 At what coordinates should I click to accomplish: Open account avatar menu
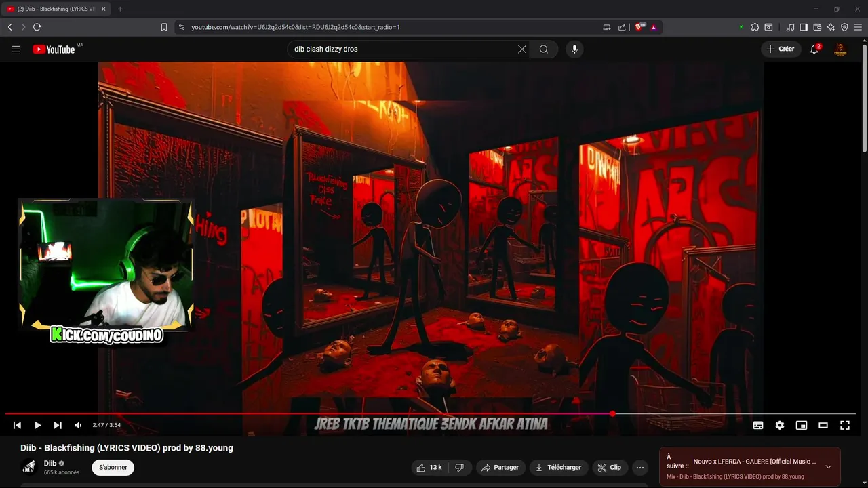point(840,49)
